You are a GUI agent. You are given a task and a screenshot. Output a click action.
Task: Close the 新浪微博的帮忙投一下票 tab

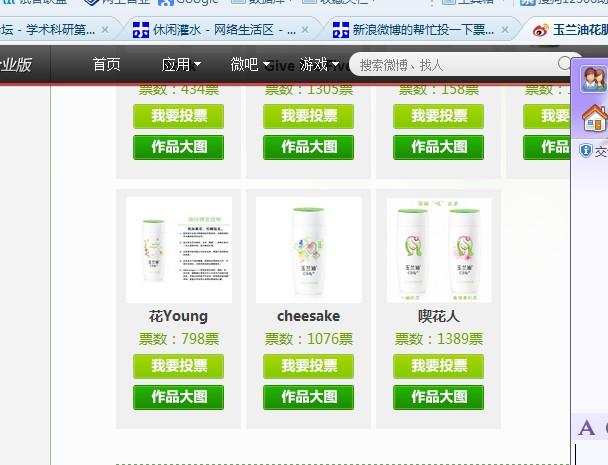[x=505, y=29]
